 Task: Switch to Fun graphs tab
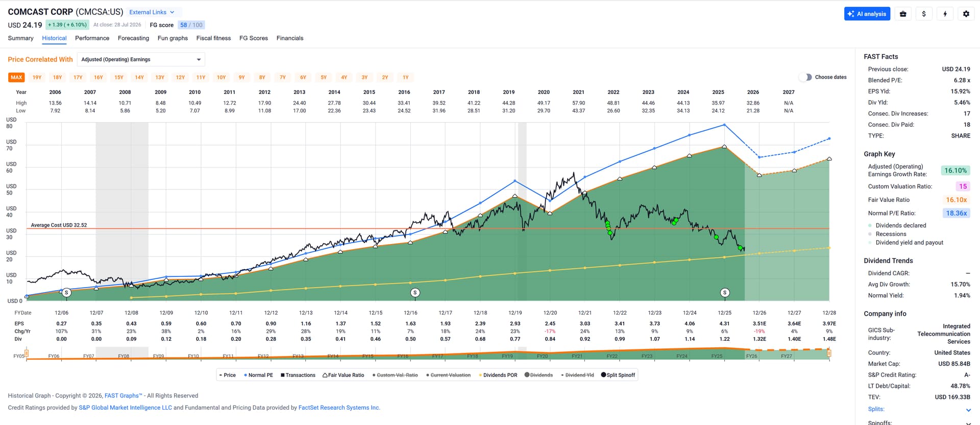coord(173,38)
